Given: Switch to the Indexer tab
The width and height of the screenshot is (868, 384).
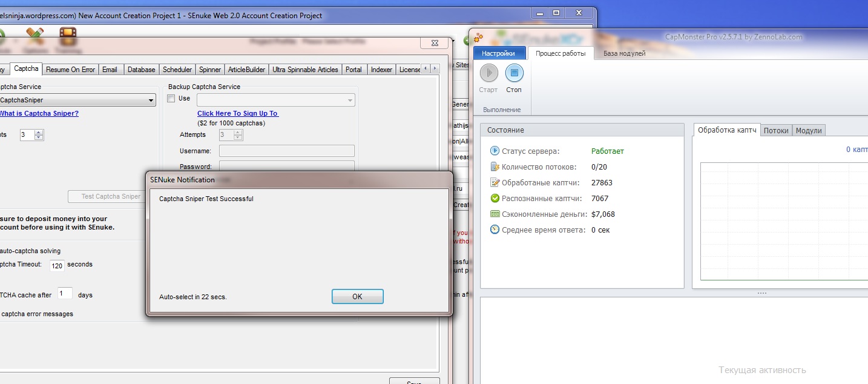Looking at the screenshot, I should pyautogui.click(x=381, y=70).
